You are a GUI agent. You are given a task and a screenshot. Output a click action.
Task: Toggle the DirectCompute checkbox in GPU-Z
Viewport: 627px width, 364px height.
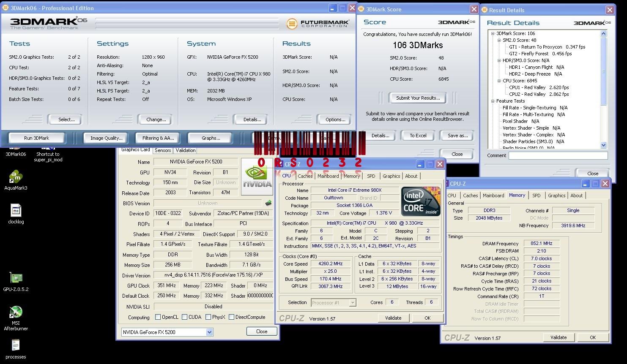click(x=231, y=317)
